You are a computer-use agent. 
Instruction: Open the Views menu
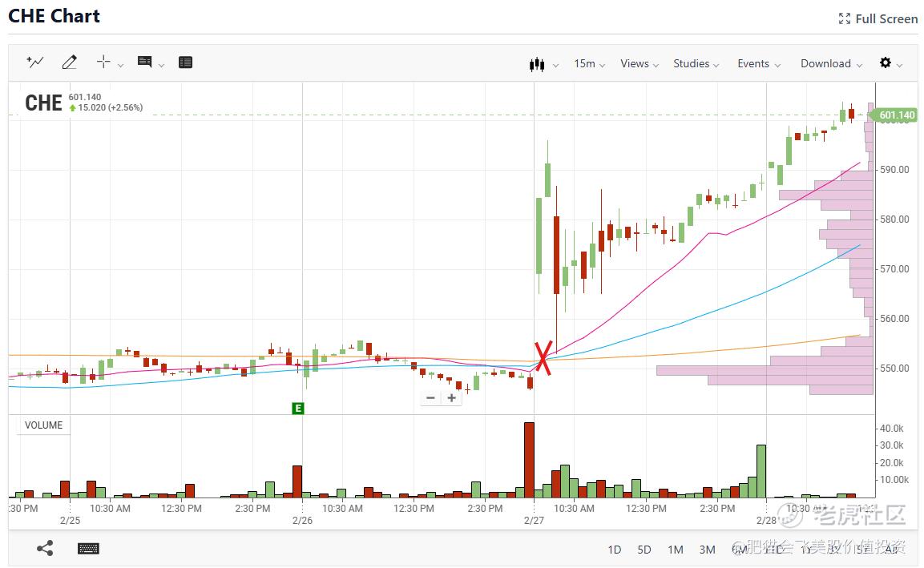click(640, 63)
